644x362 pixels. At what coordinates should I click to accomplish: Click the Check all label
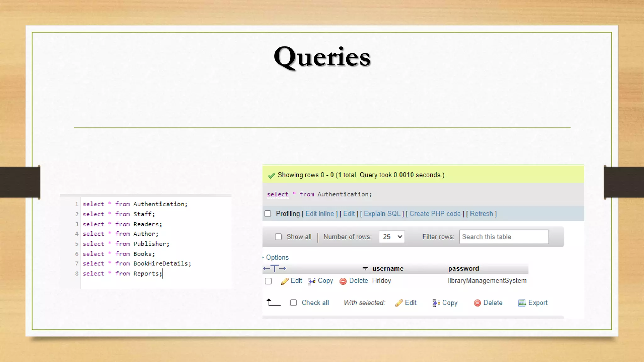[x=315, y=303]
